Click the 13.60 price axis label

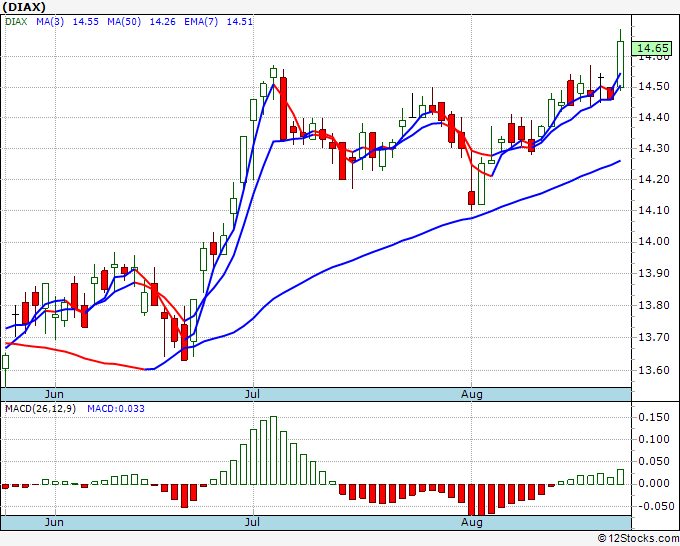tap(654, 370)
